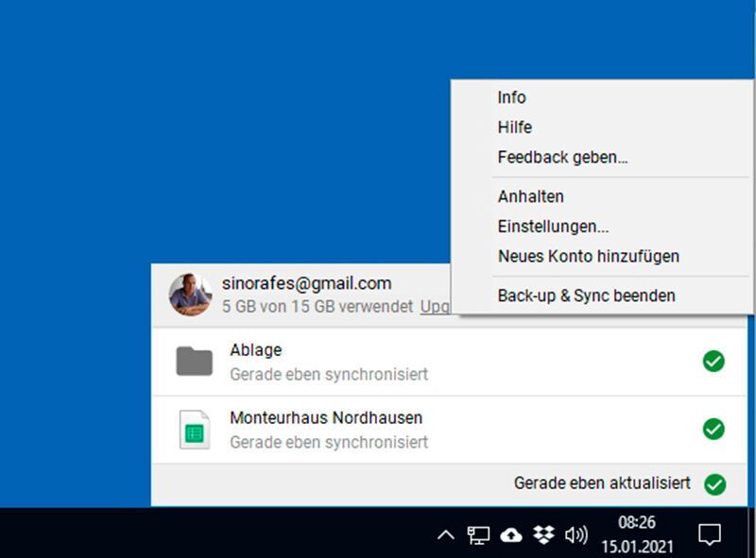Open the Info menu entry
The width and height of the screenshot is (756, 558).
[x=512, y=97]
